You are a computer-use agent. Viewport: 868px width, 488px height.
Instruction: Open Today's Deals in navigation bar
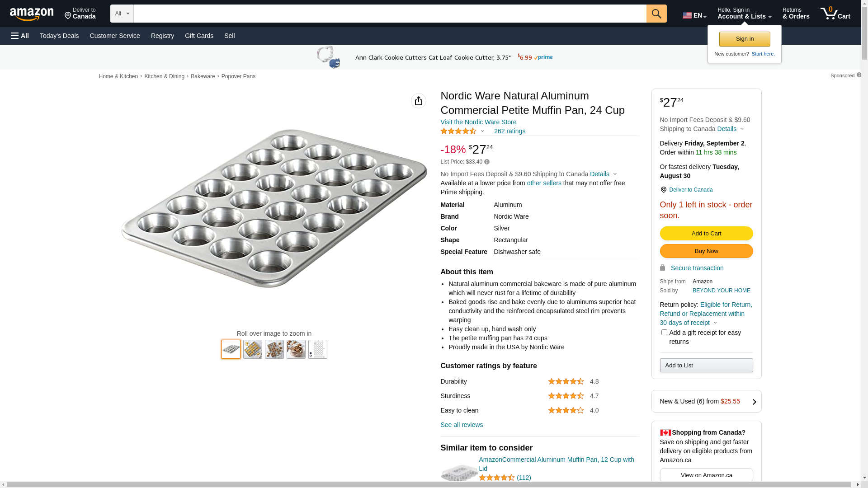pyautogui.click(x=59, y=36)
